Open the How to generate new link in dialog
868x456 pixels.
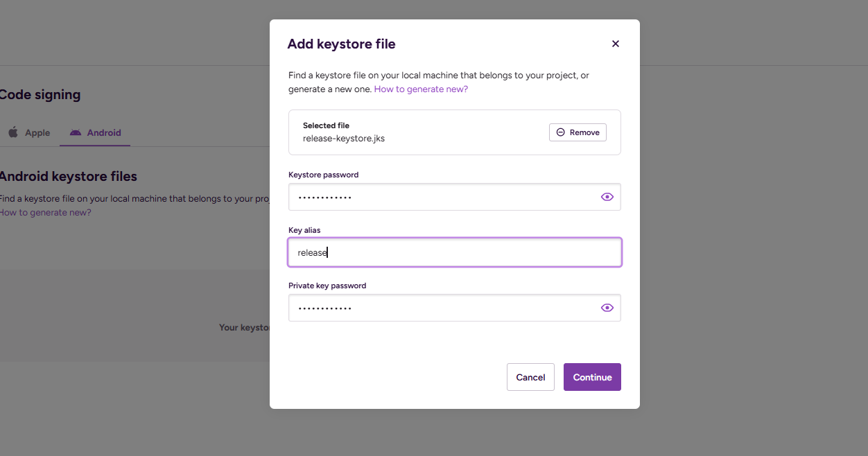421,89
